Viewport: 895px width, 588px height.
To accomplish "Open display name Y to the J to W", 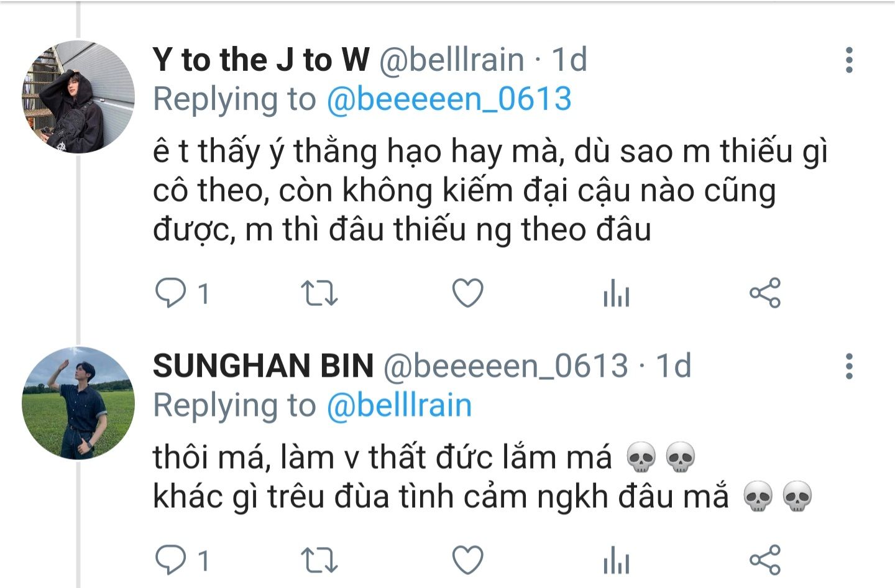I will pos(261,60).
